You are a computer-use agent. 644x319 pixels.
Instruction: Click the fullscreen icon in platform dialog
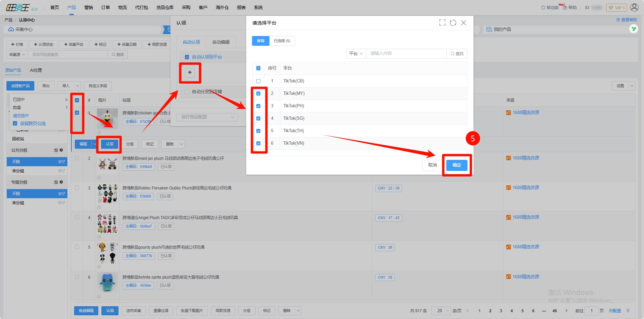pyautogui.click(x=442, y=23)
